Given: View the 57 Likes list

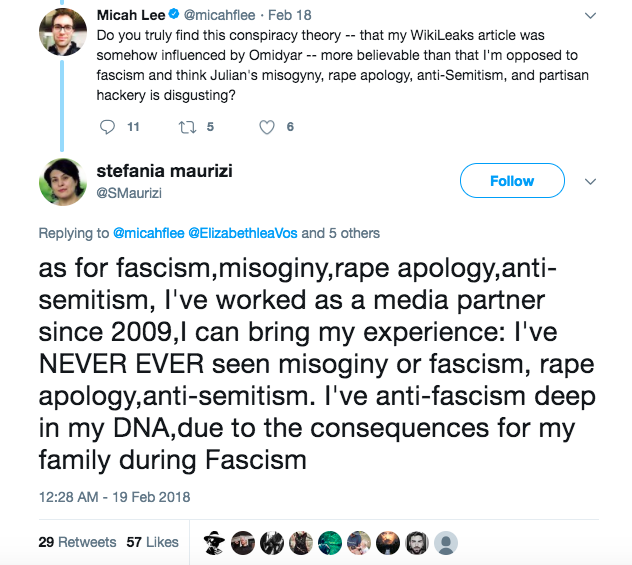Looking at the screenshot, I should [x=152, y=542].
